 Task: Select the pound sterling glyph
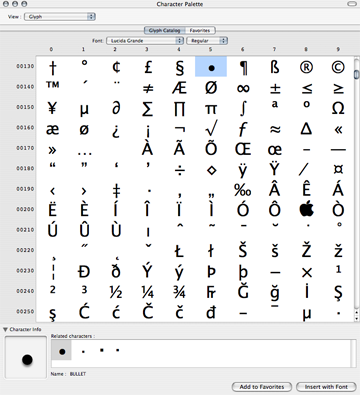[148, 67]
